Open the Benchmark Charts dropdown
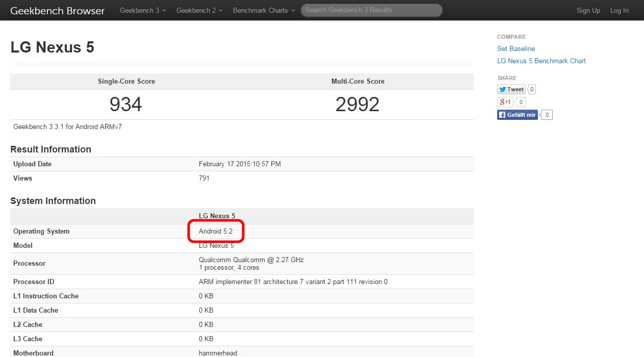Viewport: 644px width, 357px height. [264, 10]
